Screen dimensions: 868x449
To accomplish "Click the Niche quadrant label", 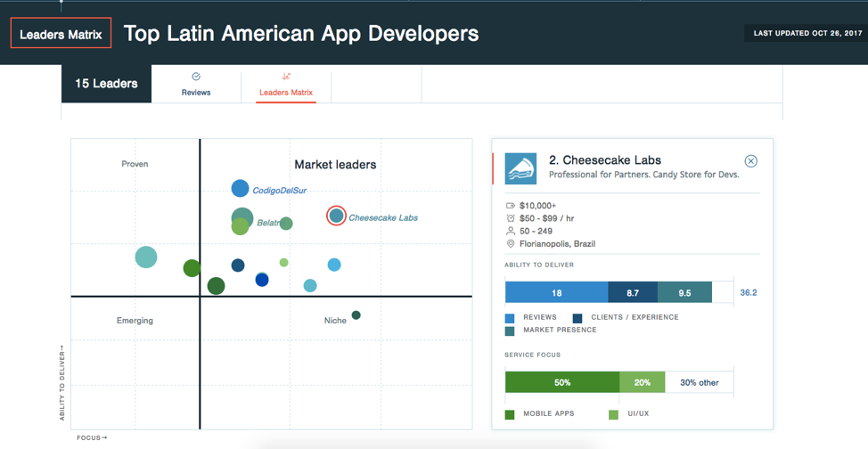I will pyautogui.click(x=335, y=321).
